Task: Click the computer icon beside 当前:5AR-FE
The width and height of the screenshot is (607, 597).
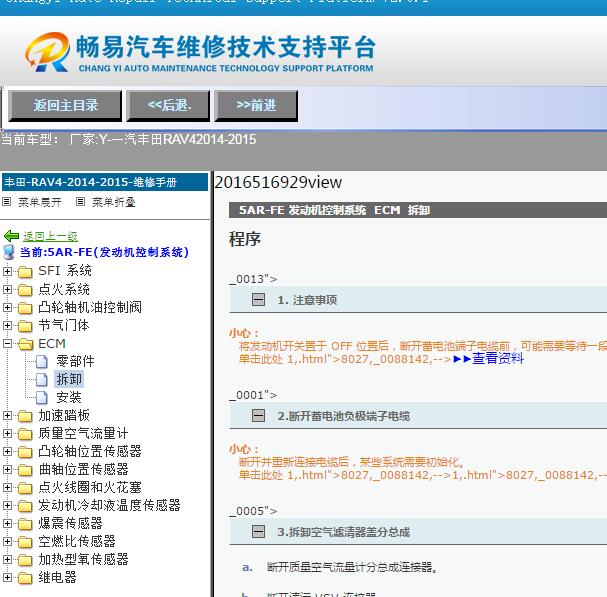Action: [9, 252]
